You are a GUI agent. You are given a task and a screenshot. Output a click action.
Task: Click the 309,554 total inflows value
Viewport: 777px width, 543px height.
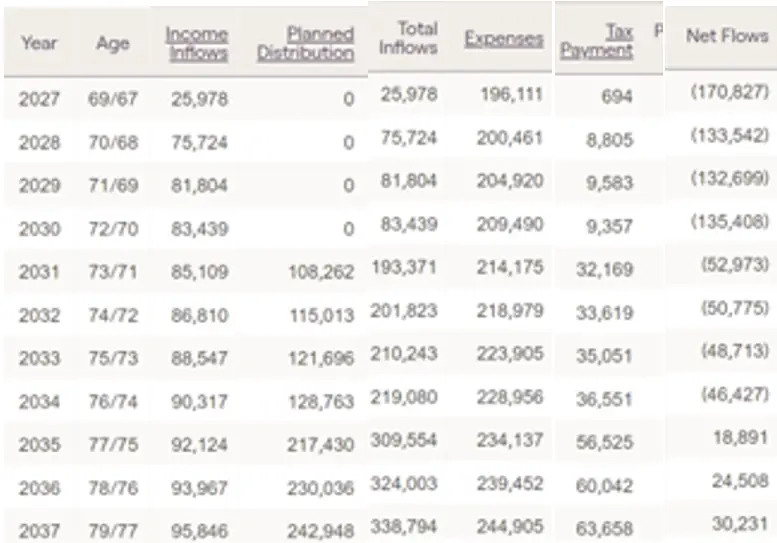click(x=403, y=440)
